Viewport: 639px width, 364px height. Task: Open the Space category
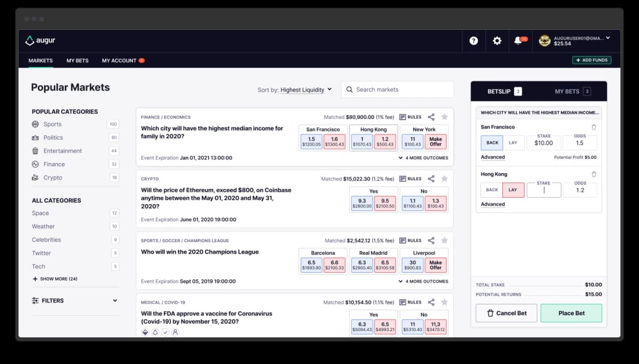coord(40,213)
